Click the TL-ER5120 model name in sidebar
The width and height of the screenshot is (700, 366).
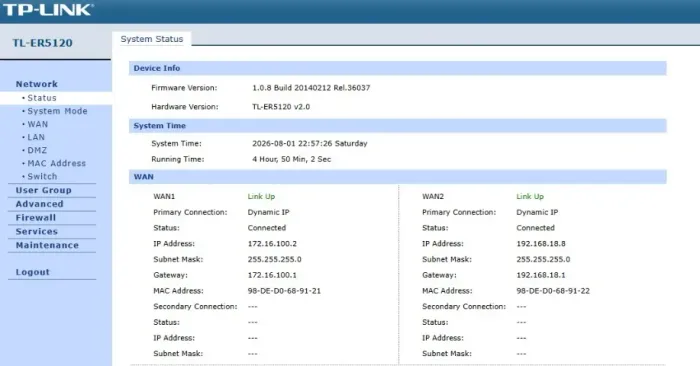pyautogui.click(x=42, y=43)
